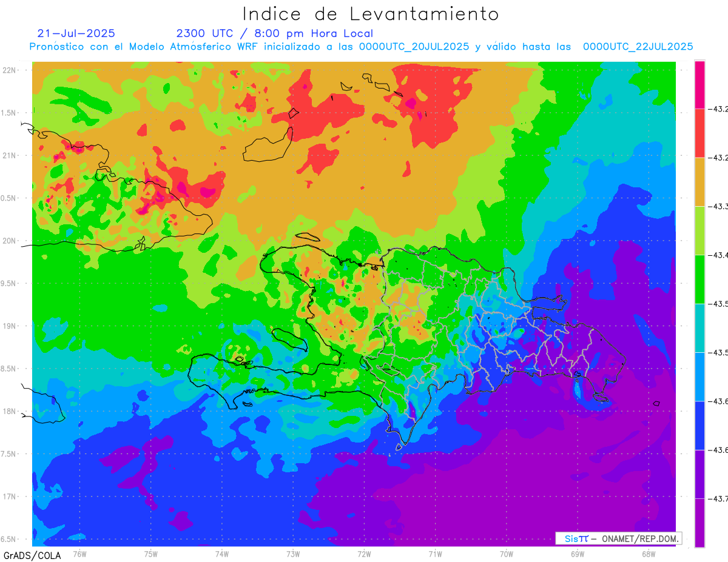Click the '70W' longitude label

pyautogui.click(x=507, y=554)
